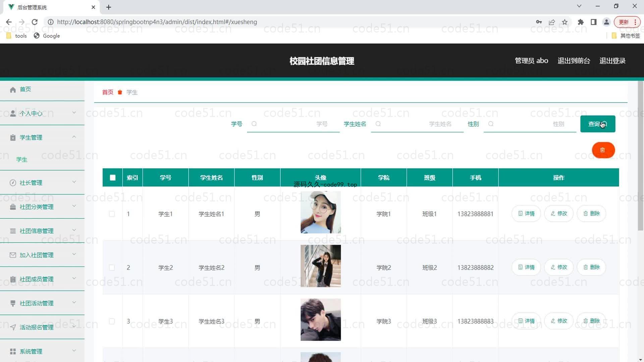Click the 加入社团管理 envelope icon
Image resolution: width=644 pixels, height=362 pixels.
[x=13, y=255]
